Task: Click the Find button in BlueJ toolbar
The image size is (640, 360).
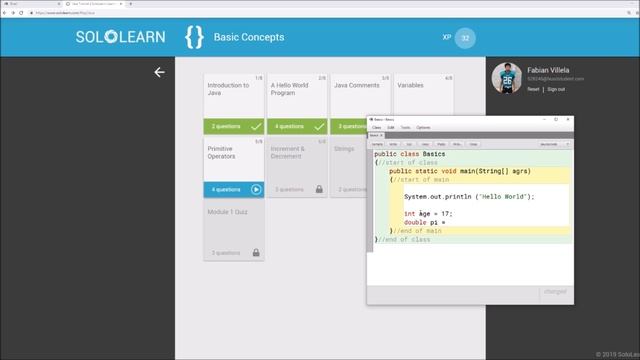Action: tap(457, 144)
